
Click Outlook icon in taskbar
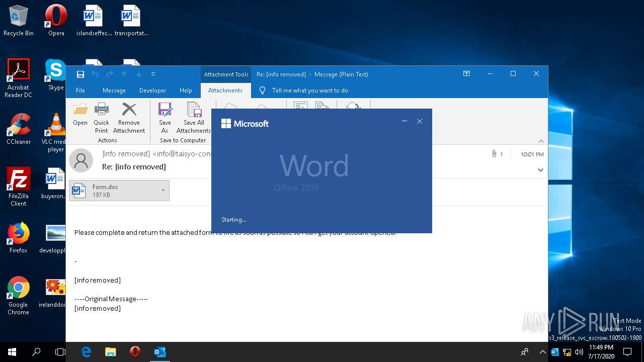pos(159,352)
